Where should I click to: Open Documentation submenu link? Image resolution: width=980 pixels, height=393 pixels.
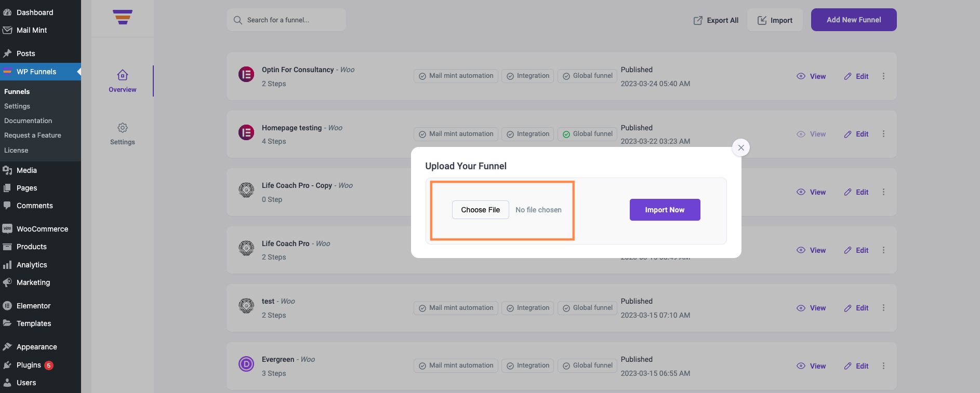(28, 120)
